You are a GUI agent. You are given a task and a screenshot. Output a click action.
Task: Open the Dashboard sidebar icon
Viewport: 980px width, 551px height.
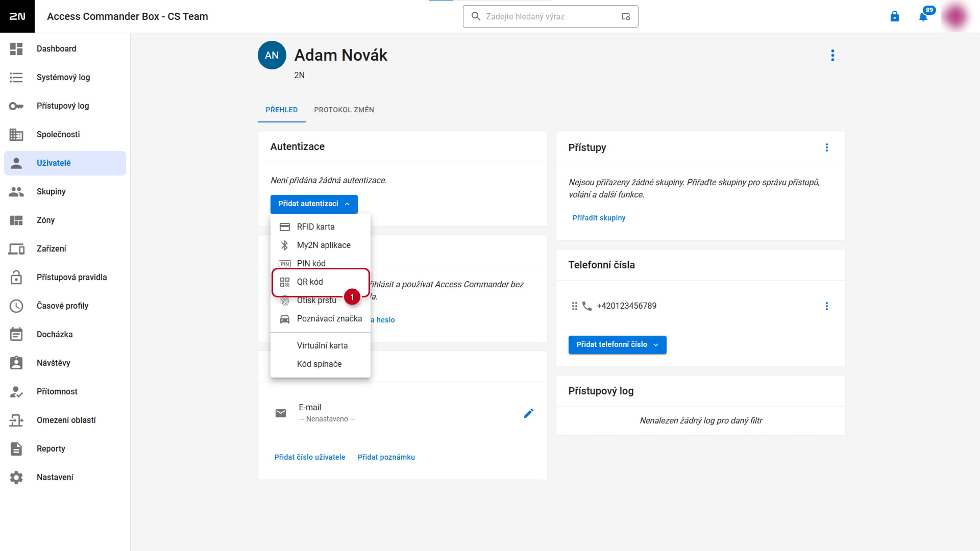tap(16, 49)
